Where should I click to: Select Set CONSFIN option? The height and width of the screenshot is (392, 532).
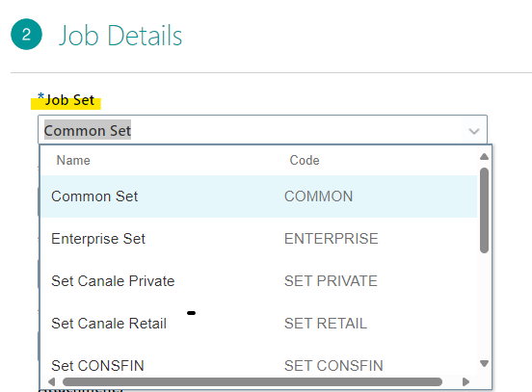pos(259,366)
